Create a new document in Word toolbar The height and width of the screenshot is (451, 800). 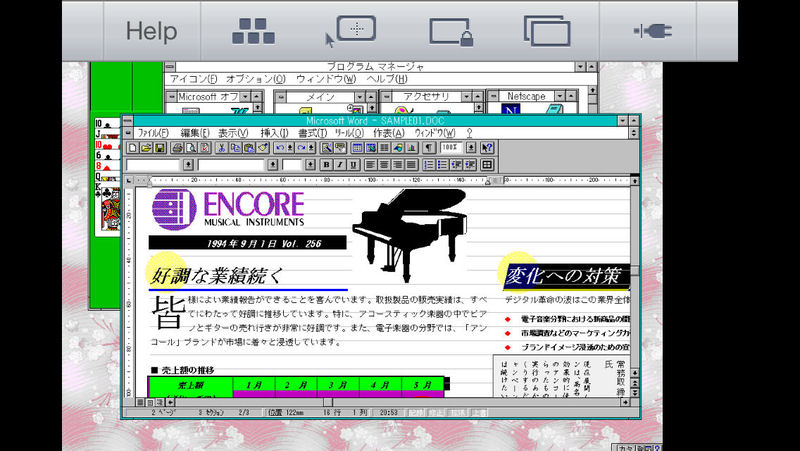pyautogui.click(x=133, y=148)
